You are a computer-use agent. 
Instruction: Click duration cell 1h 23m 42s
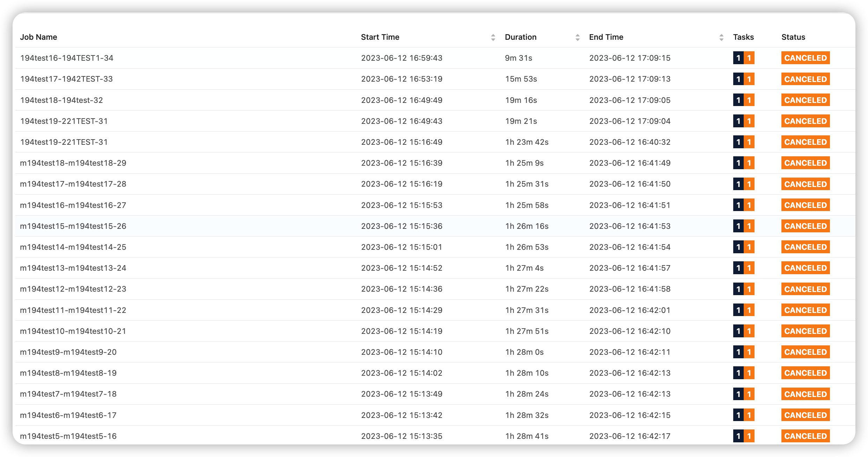527,142
